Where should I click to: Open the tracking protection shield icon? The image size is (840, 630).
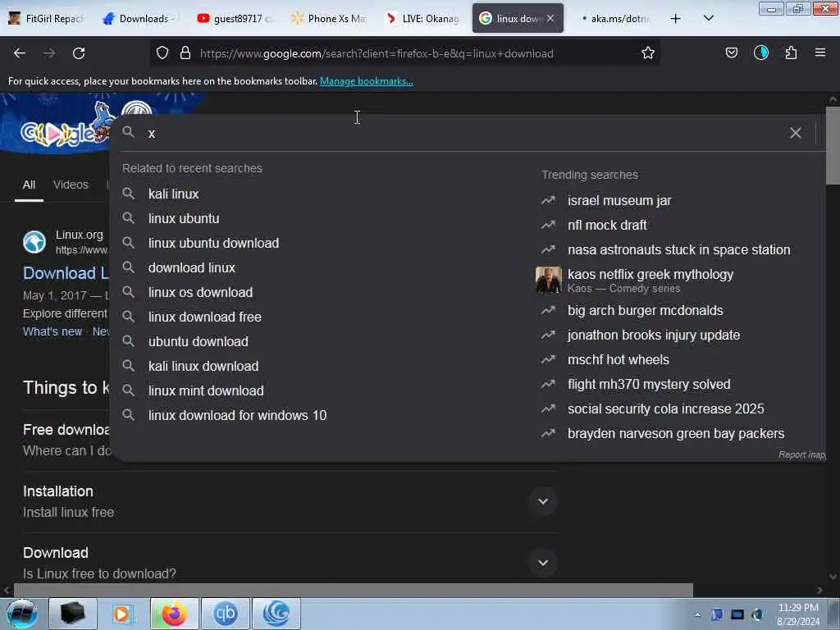click(162, 53)
